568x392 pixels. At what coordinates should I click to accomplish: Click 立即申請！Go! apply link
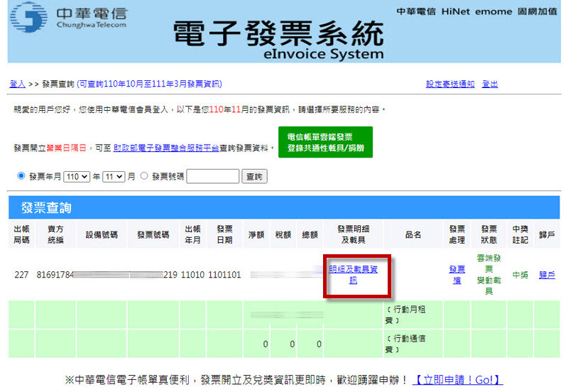pos(457,380)
